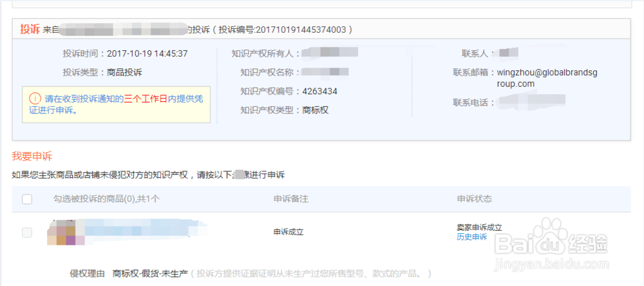The image size is (644, 286).
Task: Click the 三个工作日 red text
Action: point(146,99)
